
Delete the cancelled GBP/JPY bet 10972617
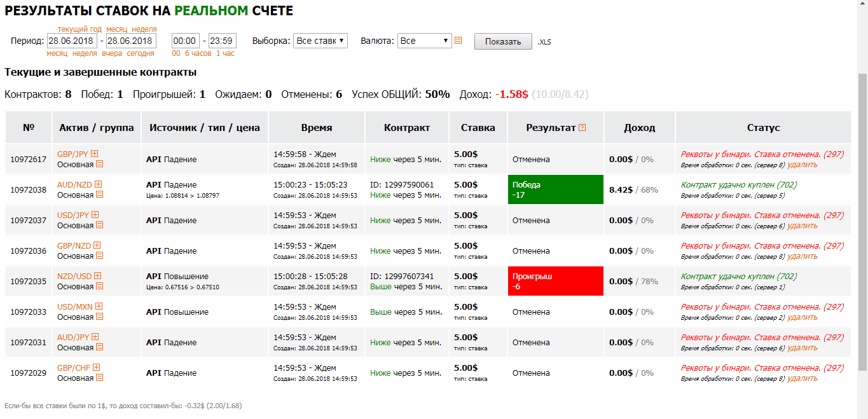[803, 165]
